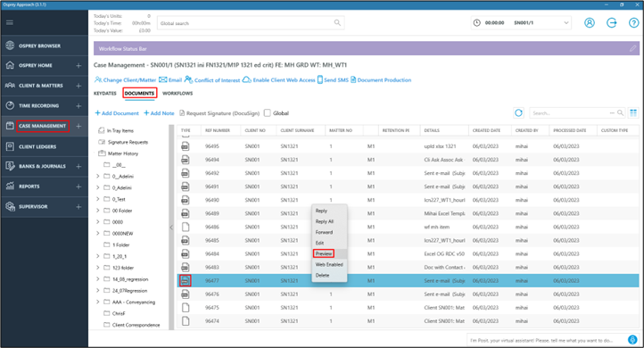The image size is (644, 348).
Task: Edit the Workflow Status Bar pencil icon
Action: tap(633, 48)
